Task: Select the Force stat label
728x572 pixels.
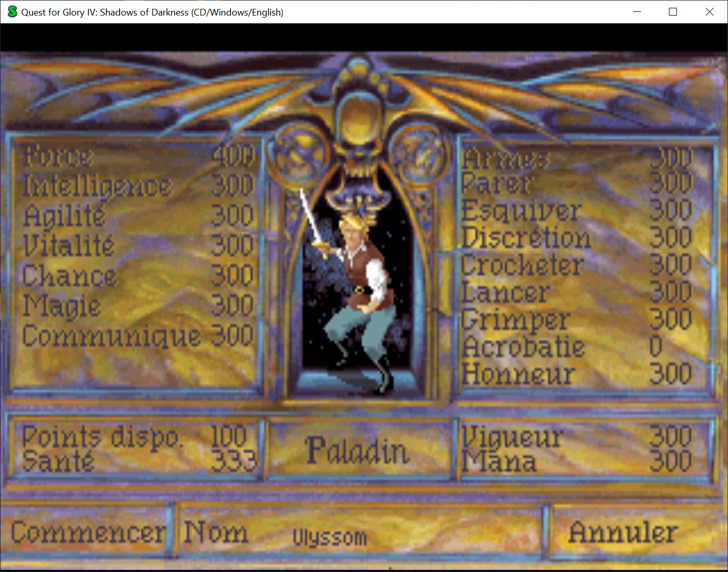Action: point(58,156)
